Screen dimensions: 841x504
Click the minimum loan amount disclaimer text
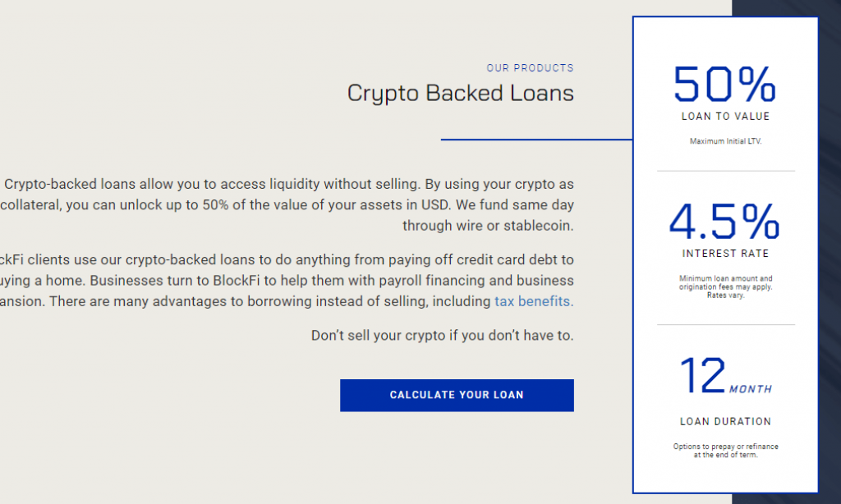(725, 286)
